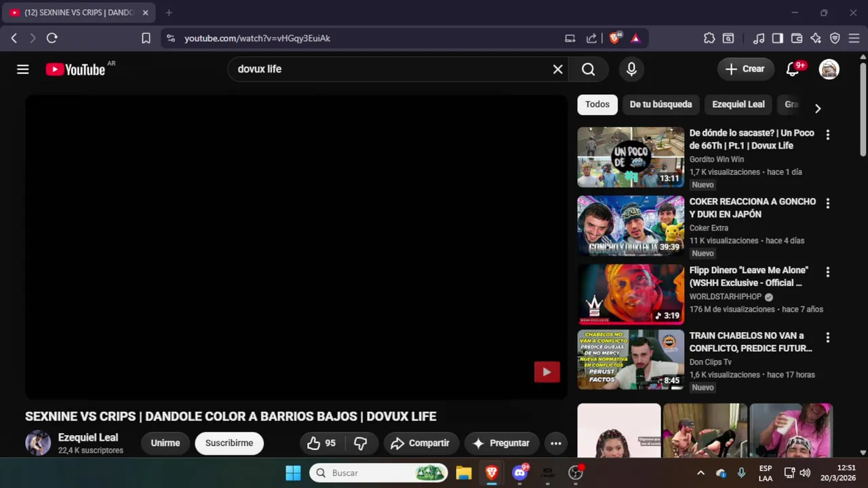Share the video using Compartir

coord(420,443)
